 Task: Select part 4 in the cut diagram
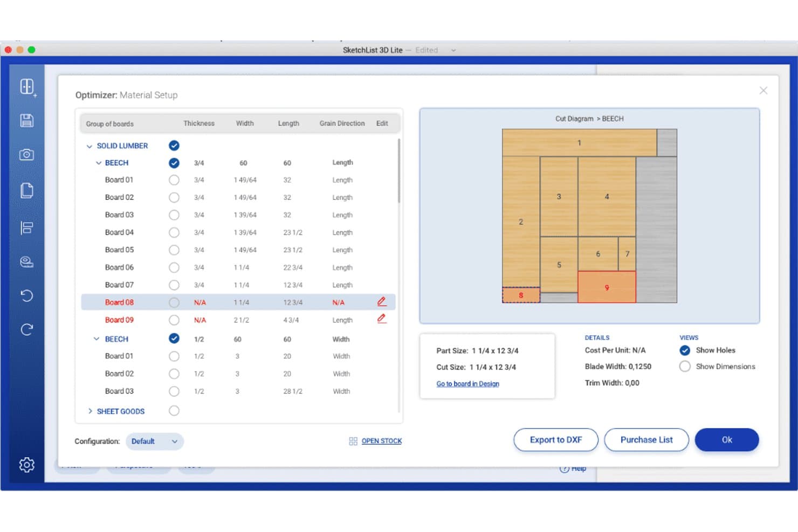607,197
